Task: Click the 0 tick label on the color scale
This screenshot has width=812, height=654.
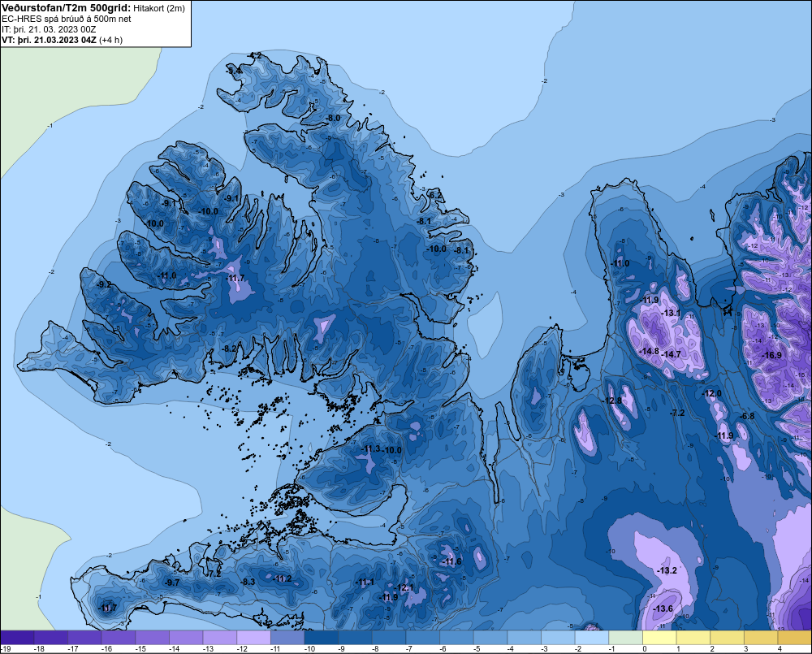Action: (644, 649)
